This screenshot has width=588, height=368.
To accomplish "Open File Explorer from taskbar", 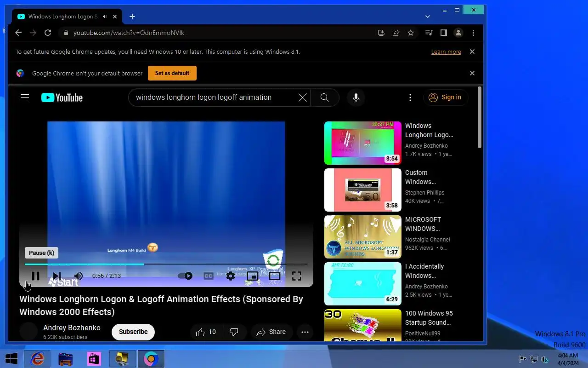I will pos(66,359).
